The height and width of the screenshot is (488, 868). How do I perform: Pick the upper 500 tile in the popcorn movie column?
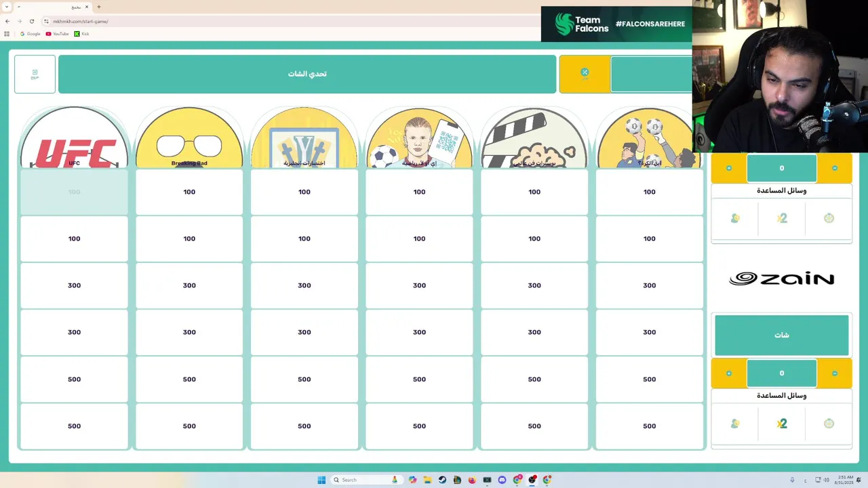(534, 379)
